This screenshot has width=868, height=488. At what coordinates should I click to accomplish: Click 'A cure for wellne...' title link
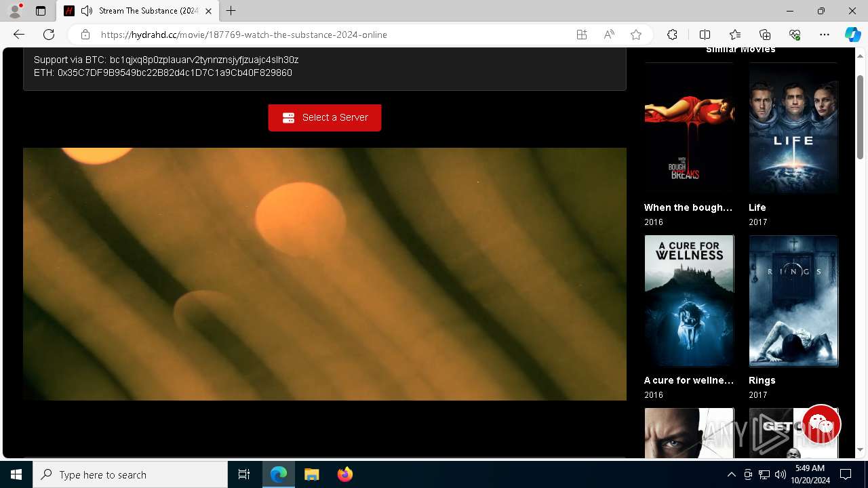click(x=689, y=380)
